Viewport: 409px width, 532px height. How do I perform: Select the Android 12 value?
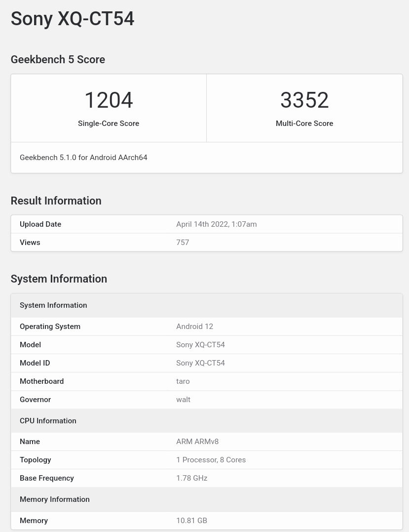click(x=194, y=327)
